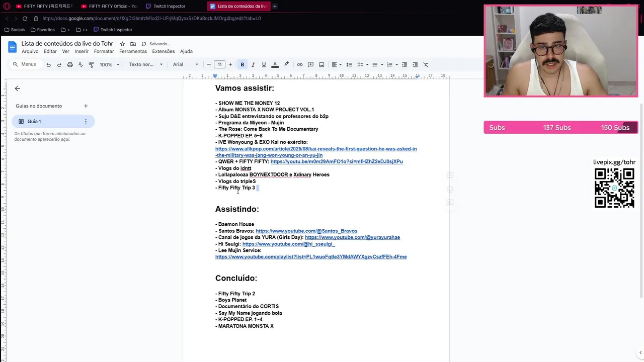
Task: Click the redo arrow icon
Action: tap(59, 65)
